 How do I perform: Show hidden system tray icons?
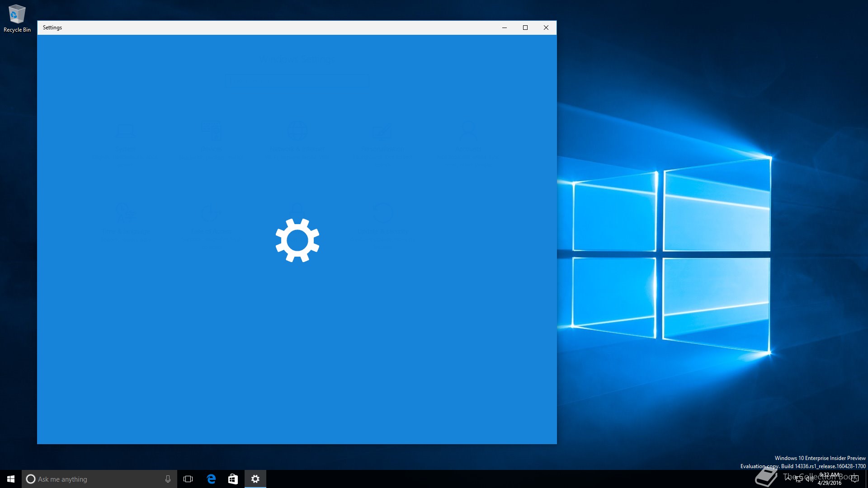[788, 479]
